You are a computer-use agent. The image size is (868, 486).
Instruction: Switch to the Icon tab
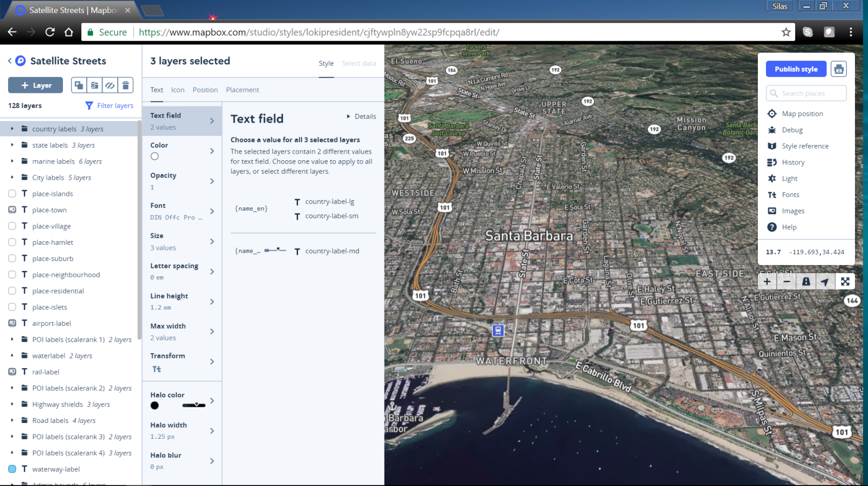click(177, 90)
